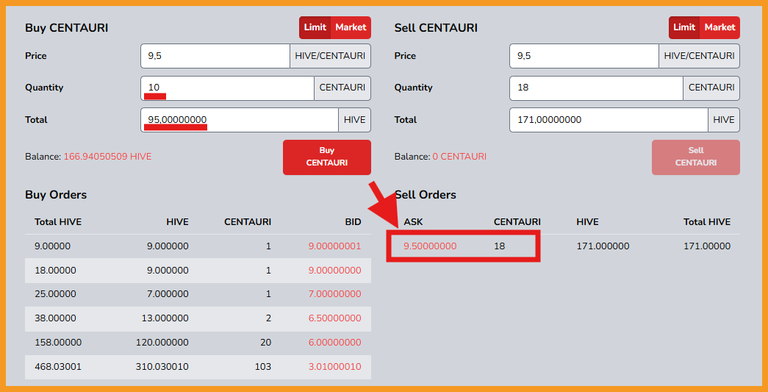Click HIVE/CENTAURI unit label in Buy price
This screenshot has height=392, width=768.
[330, 56]
